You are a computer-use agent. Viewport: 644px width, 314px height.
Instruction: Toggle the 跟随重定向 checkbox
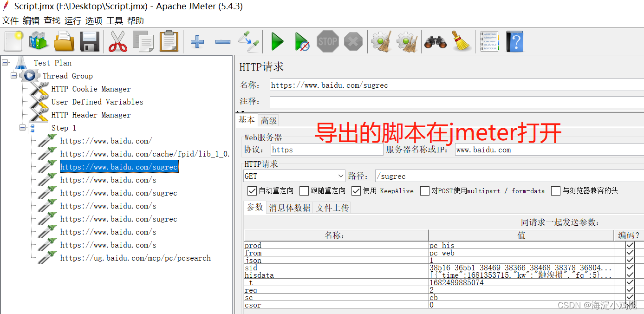click(x=304, y=191)
